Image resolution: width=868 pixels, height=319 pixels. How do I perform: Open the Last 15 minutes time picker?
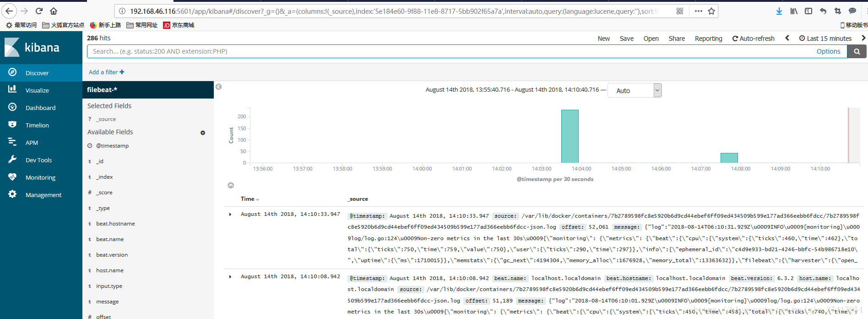[x=825, y=38]
